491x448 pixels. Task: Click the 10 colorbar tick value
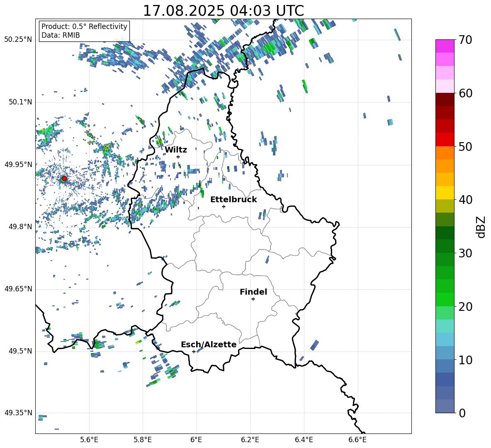coord(465,360)
